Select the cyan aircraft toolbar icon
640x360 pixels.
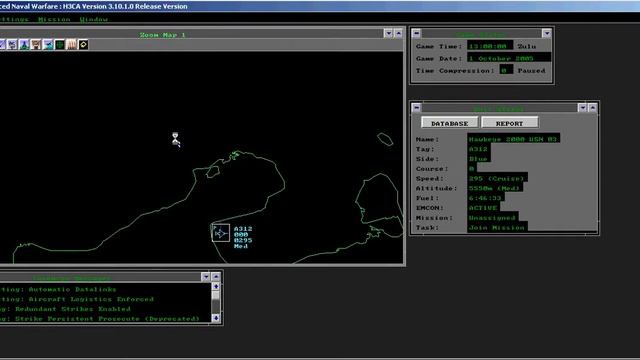point(48,44)
